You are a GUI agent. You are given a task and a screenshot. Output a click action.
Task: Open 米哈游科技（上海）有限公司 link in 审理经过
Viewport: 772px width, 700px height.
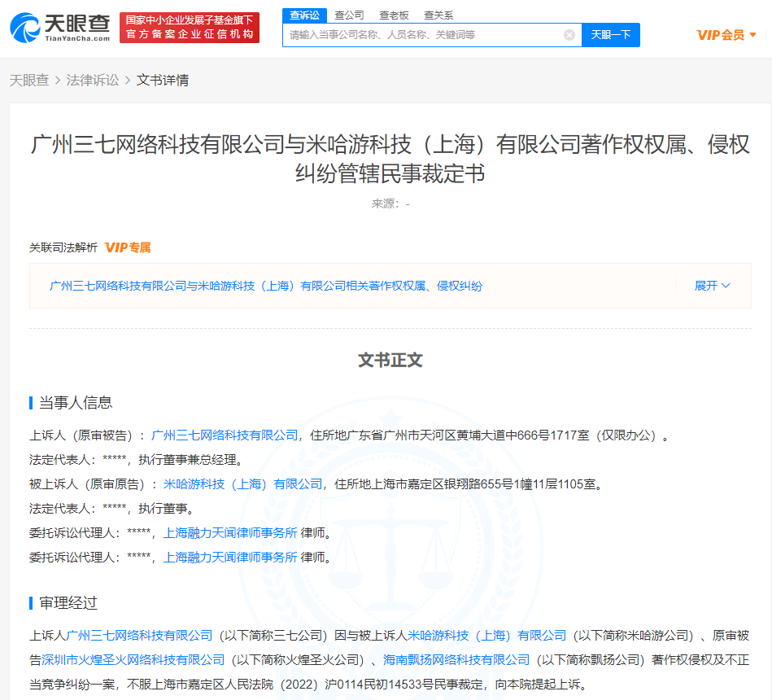487,636
